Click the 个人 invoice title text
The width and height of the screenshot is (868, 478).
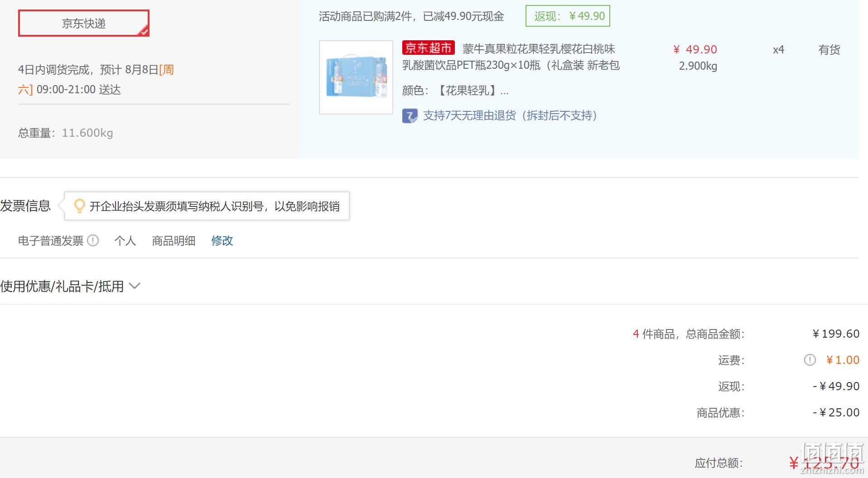[125, 240]
